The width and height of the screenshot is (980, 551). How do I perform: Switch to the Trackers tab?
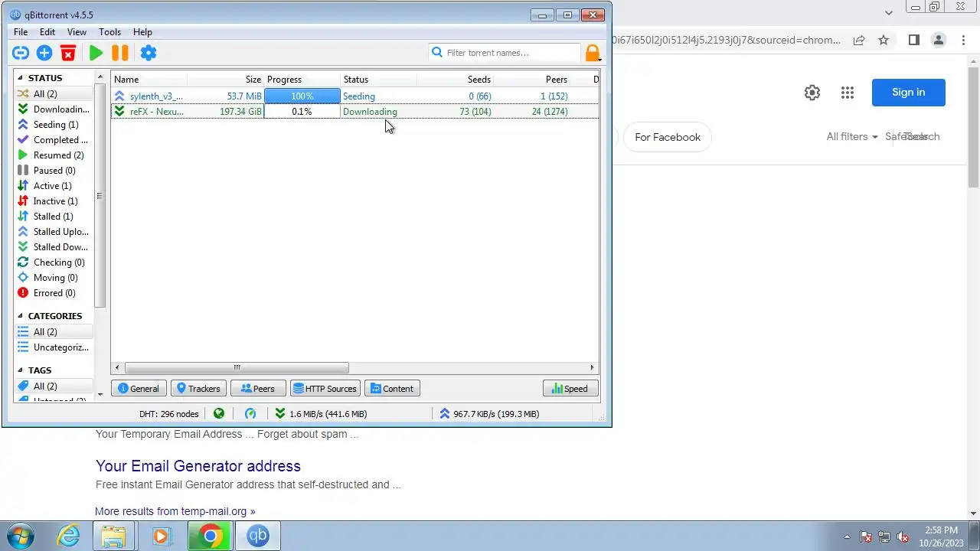(199, 389)
